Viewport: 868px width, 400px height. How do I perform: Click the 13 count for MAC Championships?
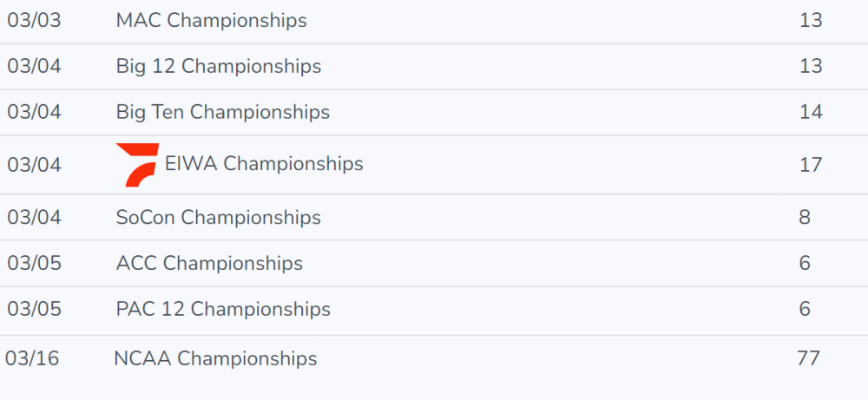pos(811,21)
